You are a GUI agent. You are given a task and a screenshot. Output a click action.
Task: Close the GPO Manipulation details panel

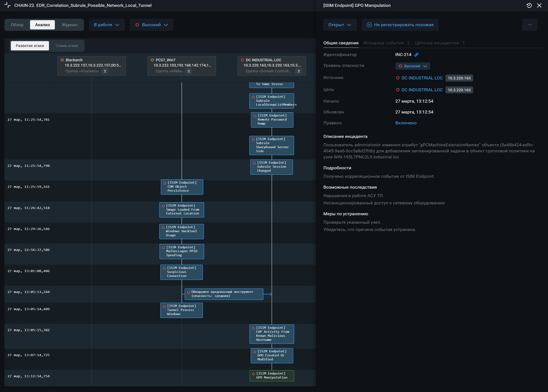[539, 5]
